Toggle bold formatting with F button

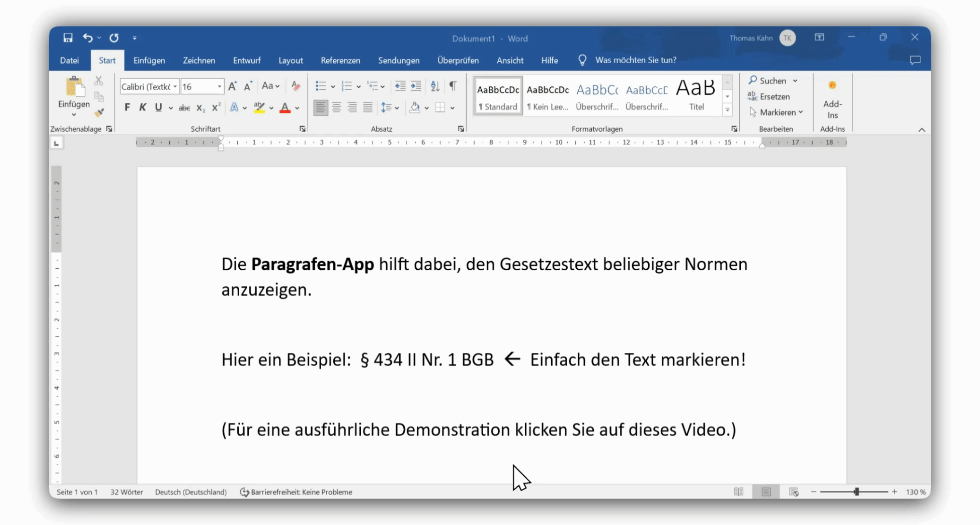(x=127, y=108)
